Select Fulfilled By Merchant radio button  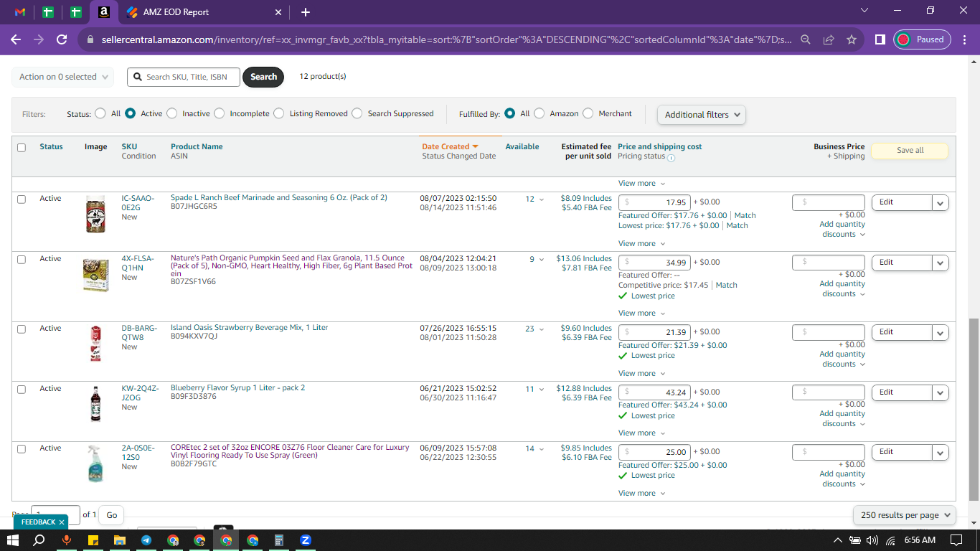(588, 113)
